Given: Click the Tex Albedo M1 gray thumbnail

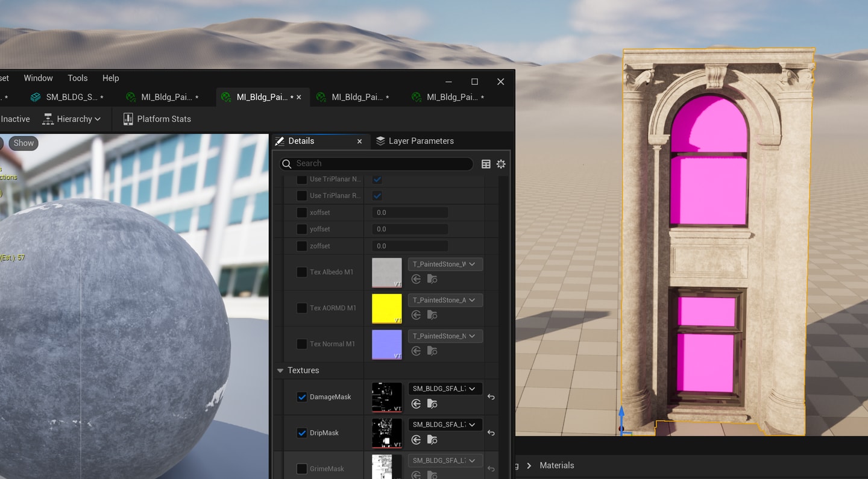Looking at the screenshot, I should pyautogui.click(x=387, y=272).
